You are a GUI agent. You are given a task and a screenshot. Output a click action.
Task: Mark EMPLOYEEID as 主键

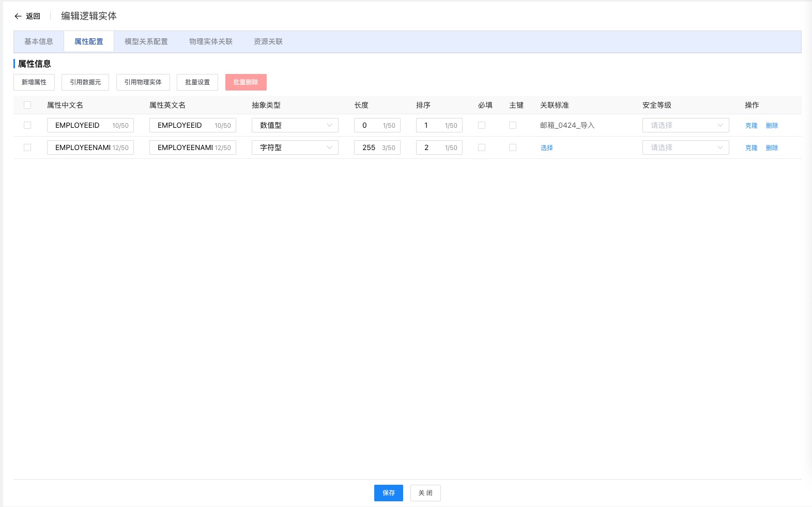coord(513,125)
